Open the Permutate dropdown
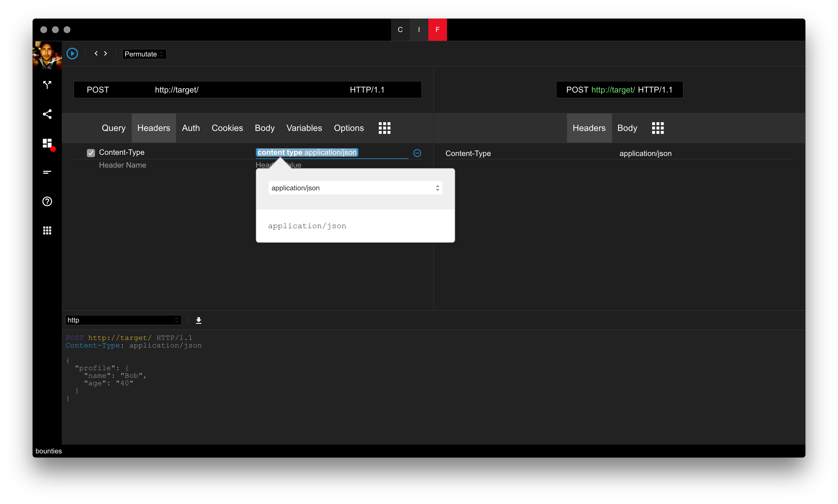The width and height of the screenshot is (838, 504). click(x=144, y=54)
